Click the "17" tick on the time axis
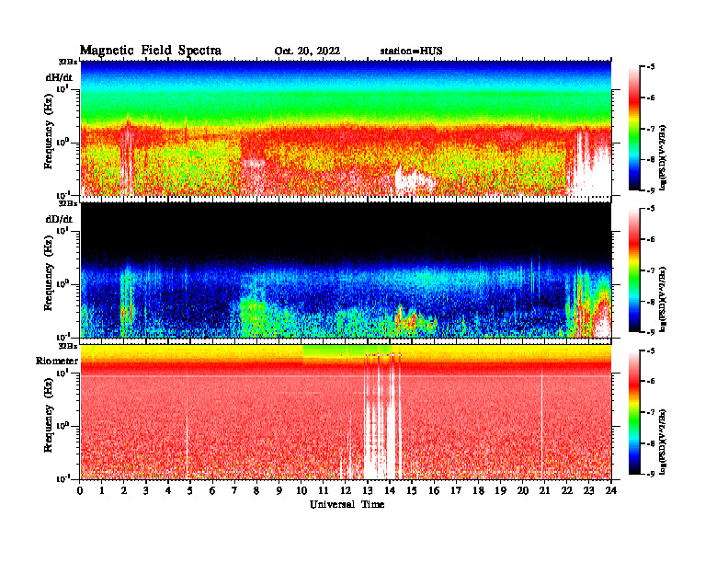The image size is (728, 563). pyautogui.click(x=456, y=490)
